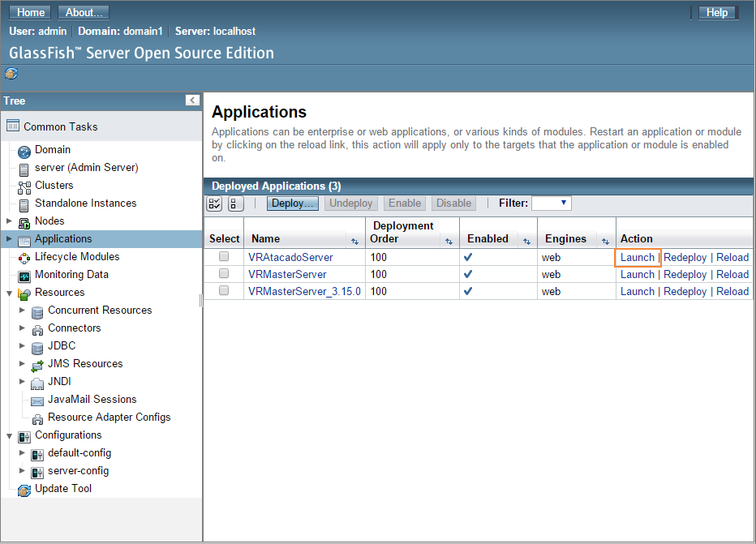Screen dimensions: 756x544
Task: Open the VRMasterServer_3.15.0 application link
Action: [x=305, y=292]
